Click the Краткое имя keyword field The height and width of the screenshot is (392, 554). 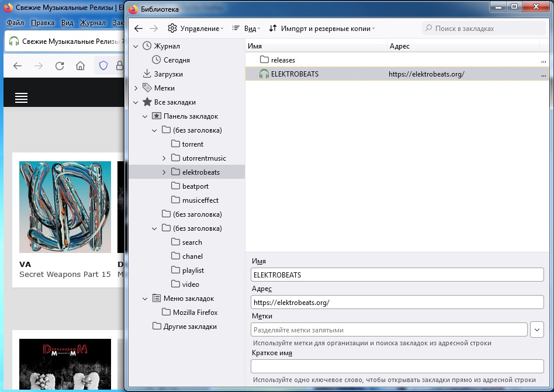point(397,366)
